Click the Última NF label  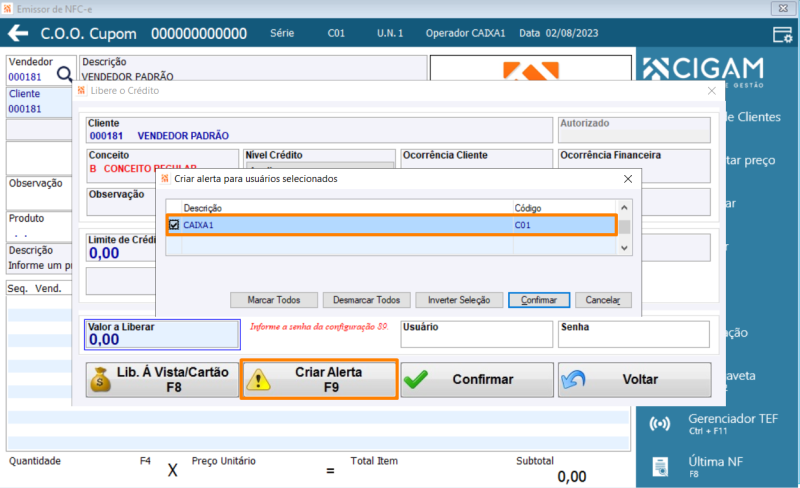[x=715, y=461]
